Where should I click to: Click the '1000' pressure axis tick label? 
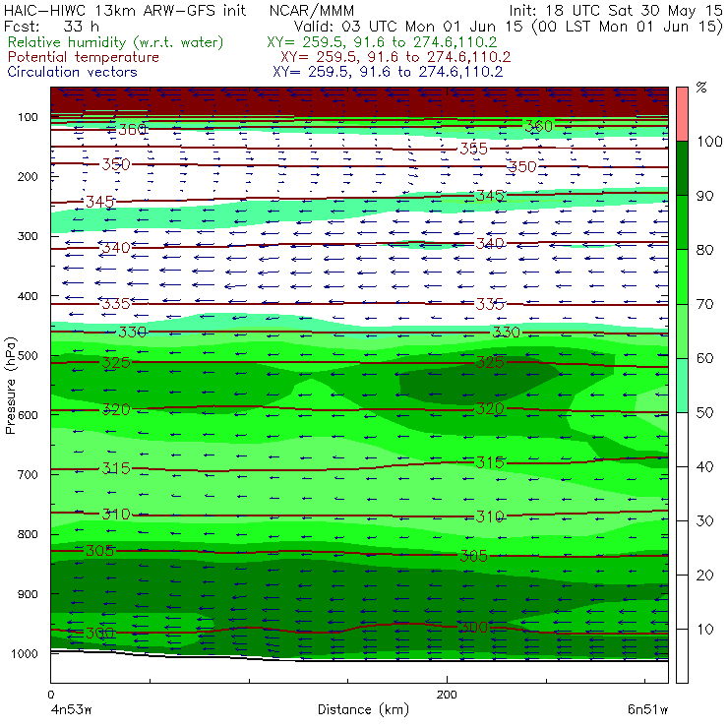(25, 653)
